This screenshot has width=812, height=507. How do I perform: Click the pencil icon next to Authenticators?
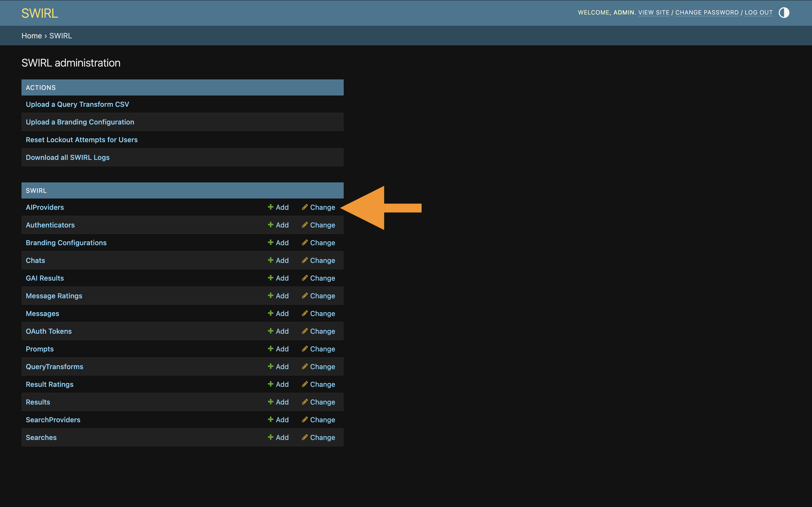click(305, 225)
